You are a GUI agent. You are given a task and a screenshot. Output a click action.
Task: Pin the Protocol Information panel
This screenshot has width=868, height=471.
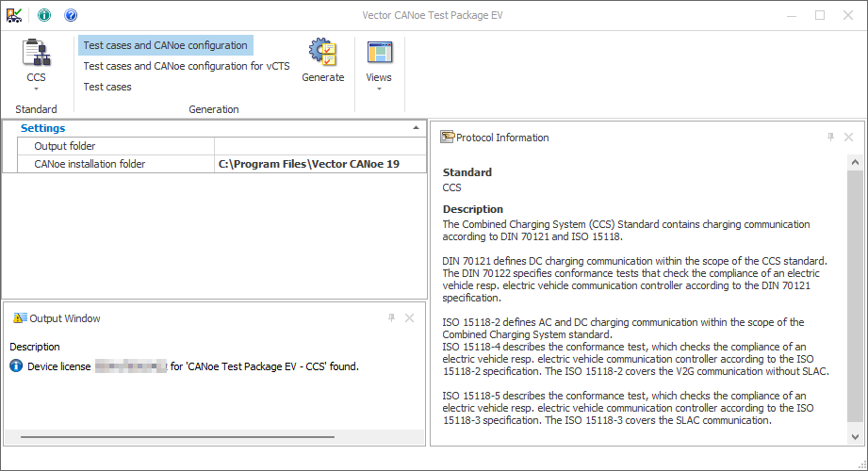click(830, 137)
